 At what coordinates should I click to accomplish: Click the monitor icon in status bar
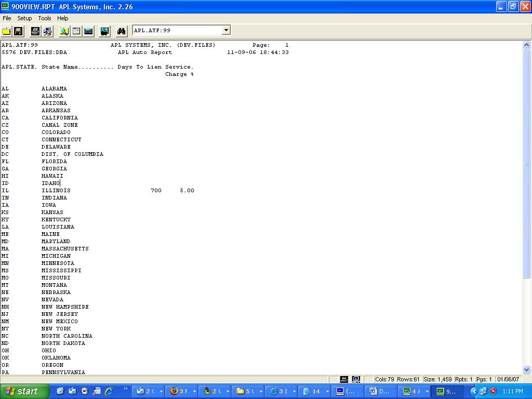(356, 379)
